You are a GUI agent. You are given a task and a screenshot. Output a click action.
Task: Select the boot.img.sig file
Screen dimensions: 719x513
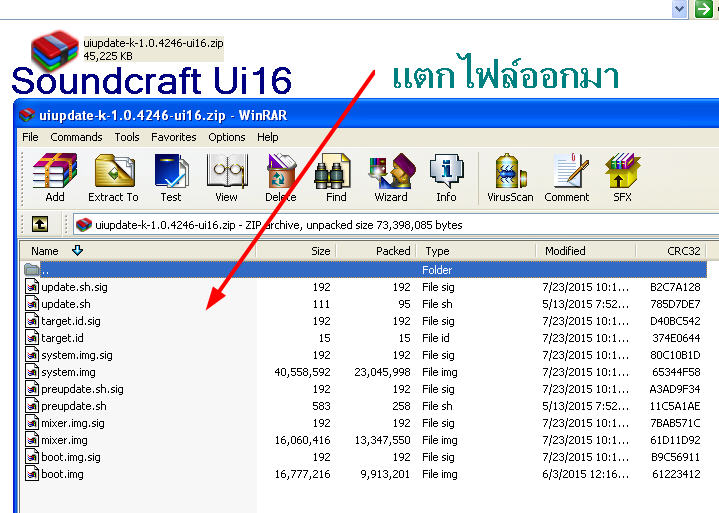365,457
